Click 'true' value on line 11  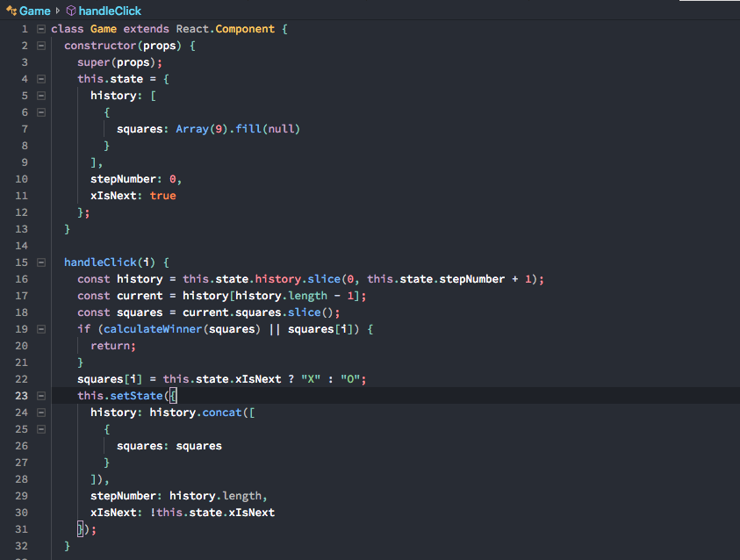point(162,196)
